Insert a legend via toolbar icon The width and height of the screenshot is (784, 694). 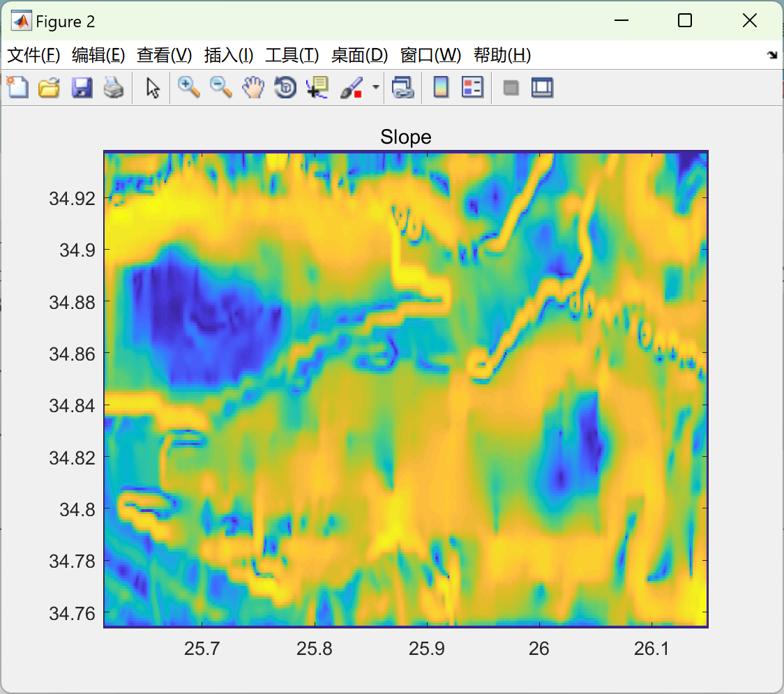472,87
